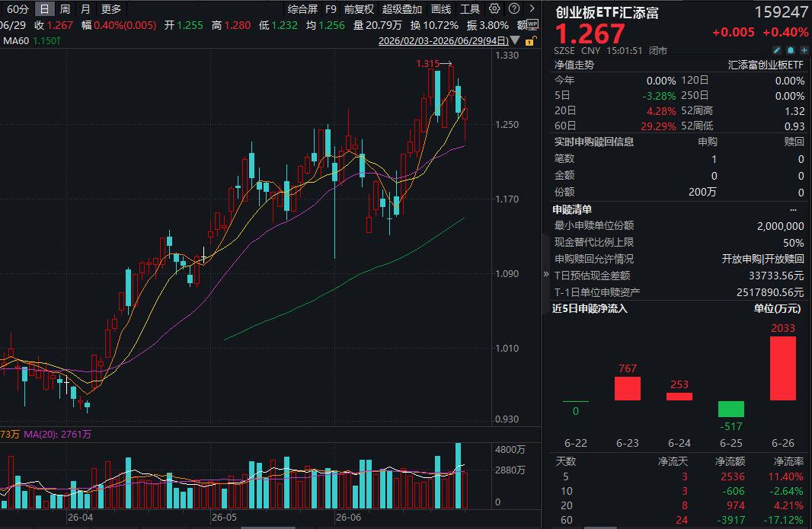The image size is (812, 529).
Task: Click 现金替代比例上限 value 50%
Action: pos(794,243)
